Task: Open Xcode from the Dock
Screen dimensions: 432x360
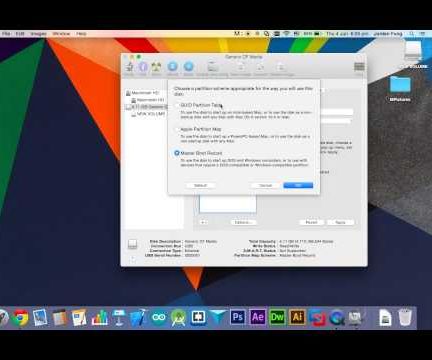Action: click(138, 318)
